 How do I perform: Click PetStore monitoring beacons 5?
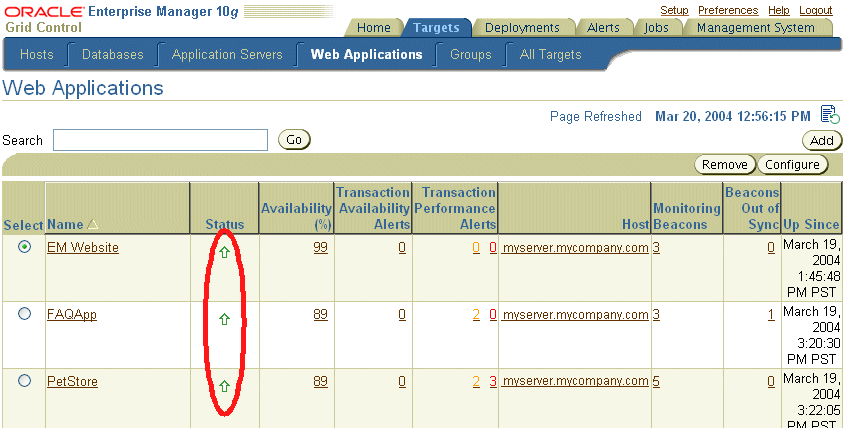(656, 381)
